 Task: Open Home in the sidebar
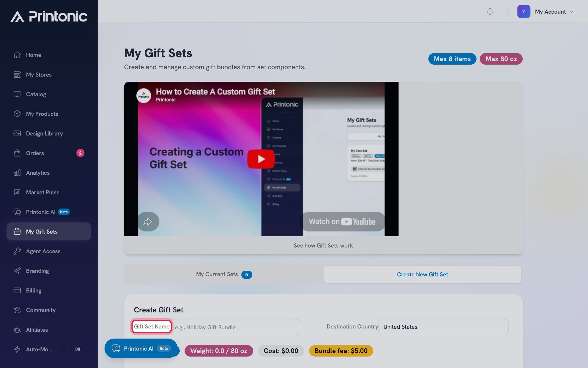(49, 55)
